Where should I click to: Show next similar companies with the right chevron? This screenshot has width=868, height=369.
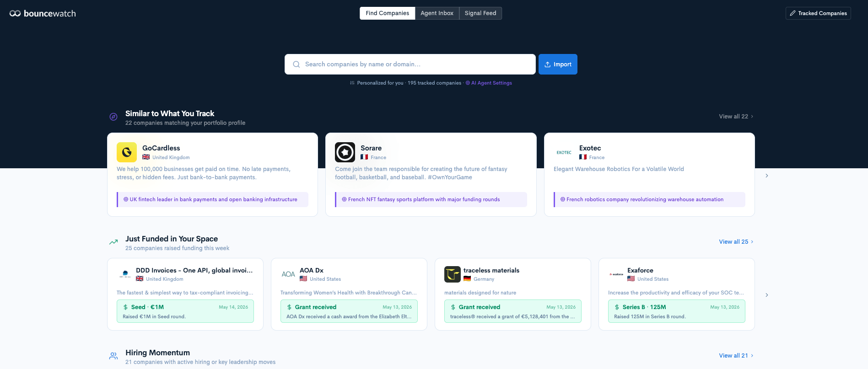[x=767, y=176]
